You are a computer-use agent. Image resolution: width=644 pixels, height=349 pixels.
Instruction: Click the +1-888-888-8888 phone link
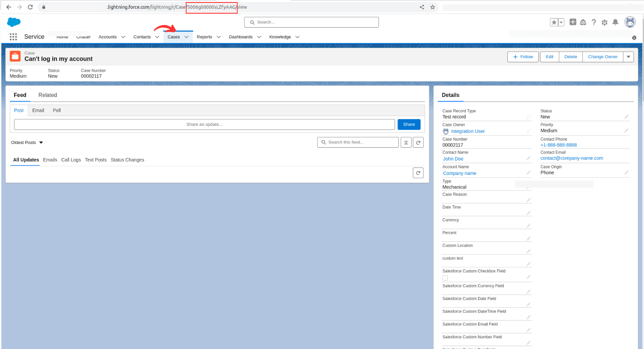pyautogui.click(x=559, y=145)
